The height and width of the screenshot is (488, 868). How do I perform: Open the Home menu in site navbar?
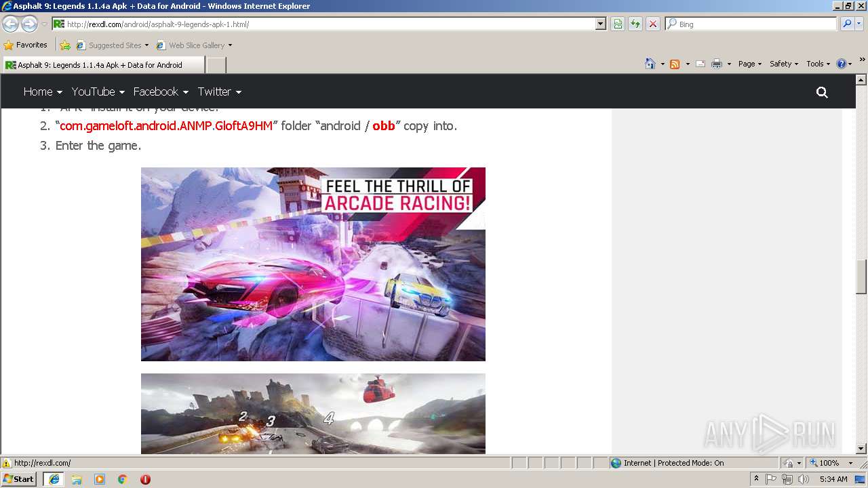pos(43,91)
